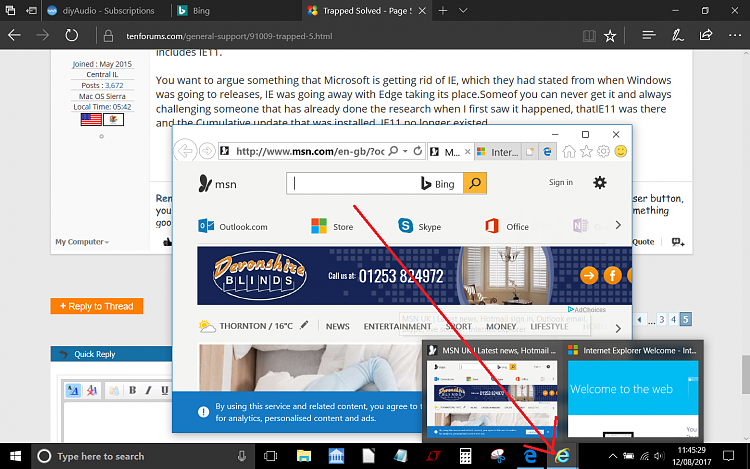This screenshot has height=469, width=750.
Task: Click IE refresh button
Action: click(418, 151)
